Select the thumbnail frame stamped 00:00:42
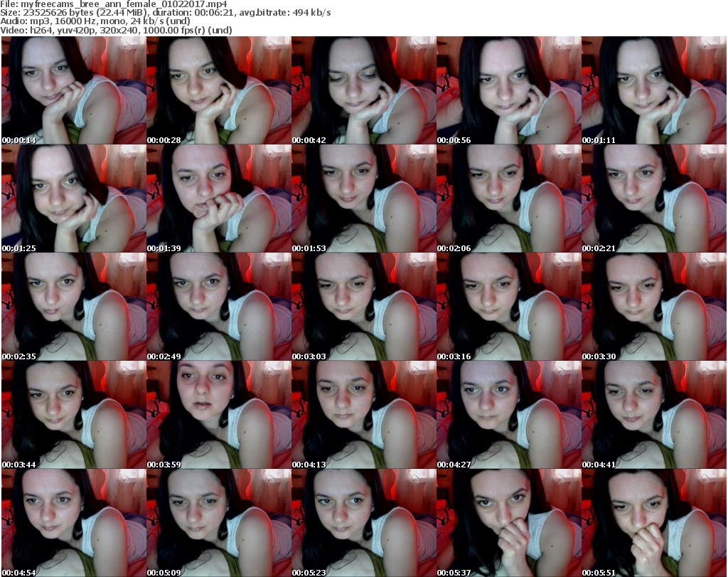The image size is (728, 577). coord(363,90)
